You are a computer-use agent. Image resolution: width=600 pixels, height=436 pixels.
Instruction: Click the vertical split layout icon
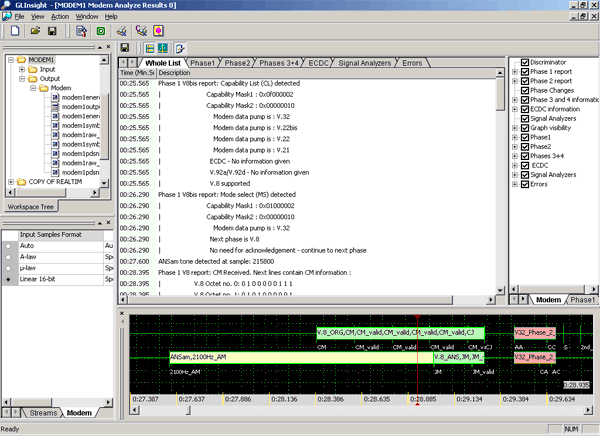point(163,48)
